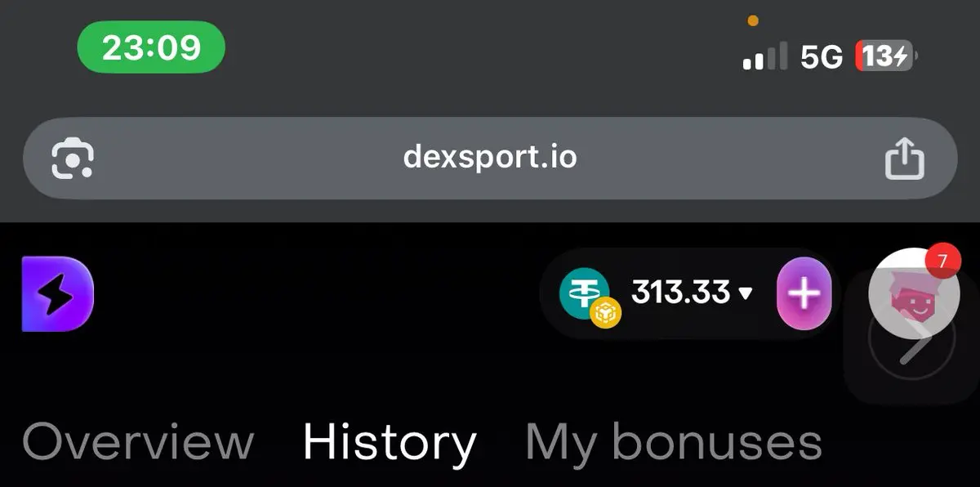This screenshot has height=487, width=980.
Task: View the red notification badge showing 7
Action: click(942, 261)
